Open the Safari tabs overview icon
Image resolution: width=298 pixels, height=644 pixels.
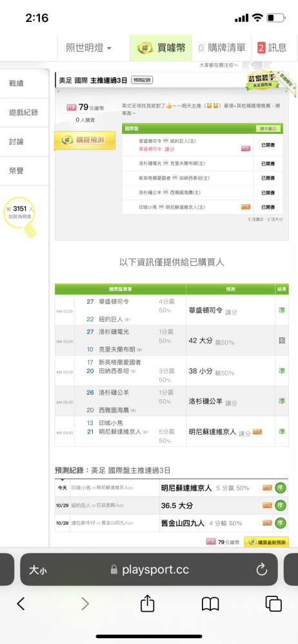[x=273, y=603]
